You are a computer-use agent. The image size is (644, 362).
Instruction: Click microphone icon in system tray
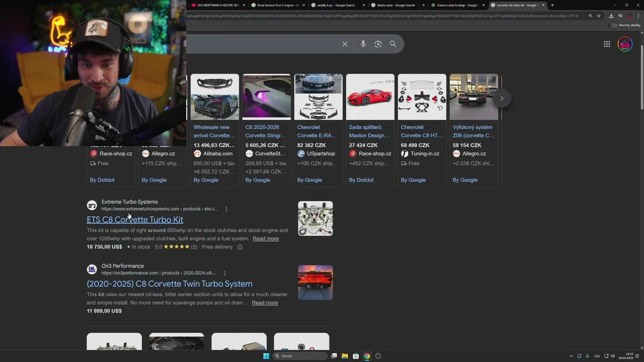[587, 356]
